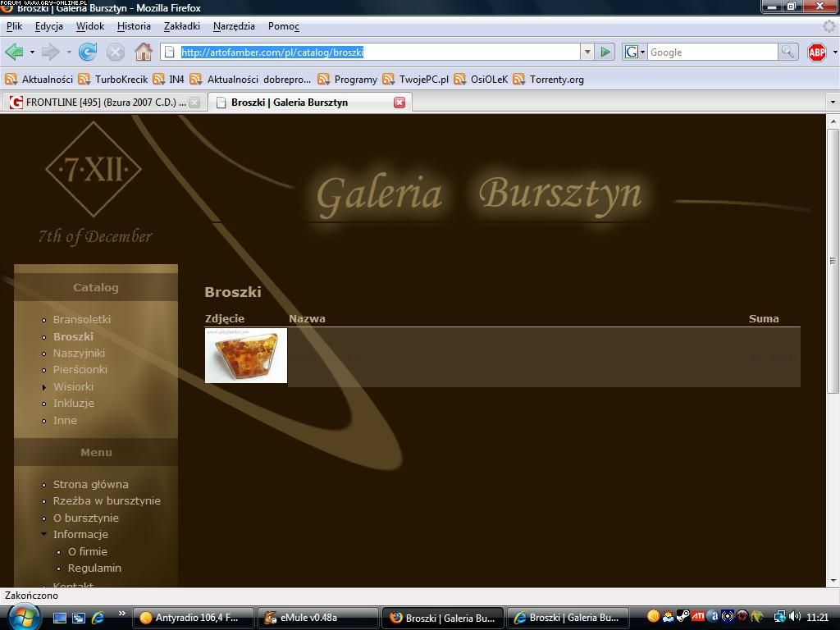The image size is (840, 630).
Task: Select the Broszki | Galeria Bursztyn tab
Action: [x=310, y=103]
